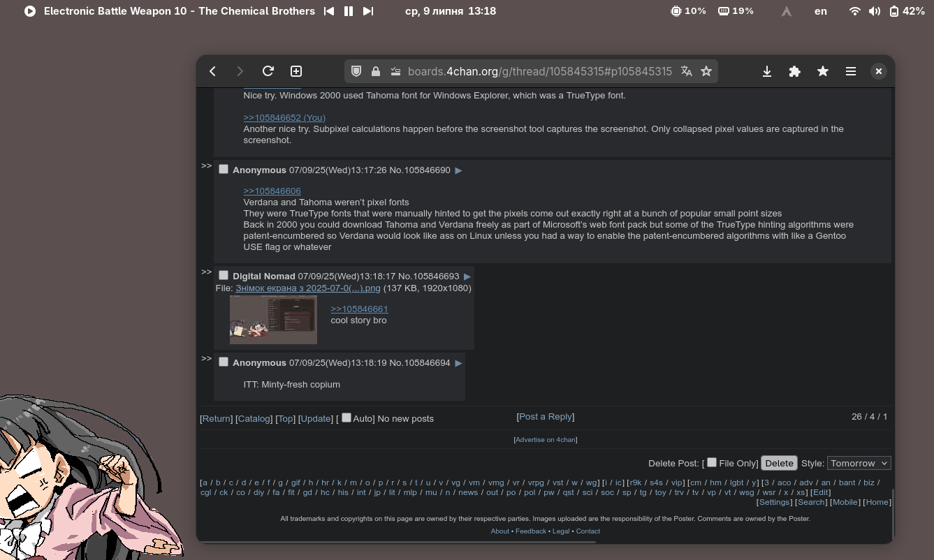Open the bookmarks star in the toolbar
Viewport: 934px width, 560px height.
pos(823,71)
